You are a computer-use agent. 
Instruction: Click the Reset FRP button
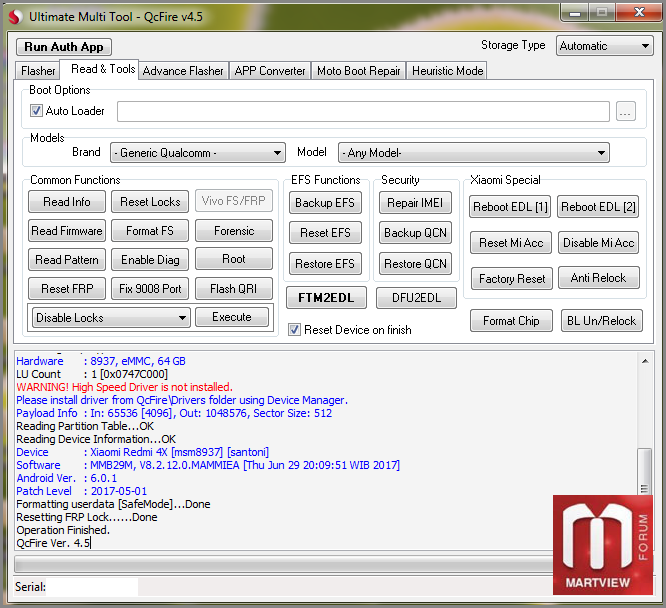coord(67,288)
